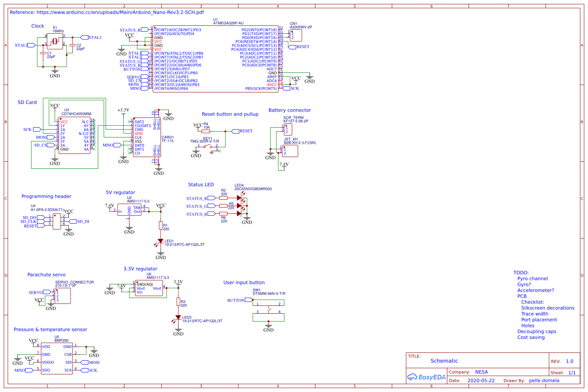Click the SERVO_CONNECTOR component symbol
588x392 pixels.
click(x=63, y=296)
